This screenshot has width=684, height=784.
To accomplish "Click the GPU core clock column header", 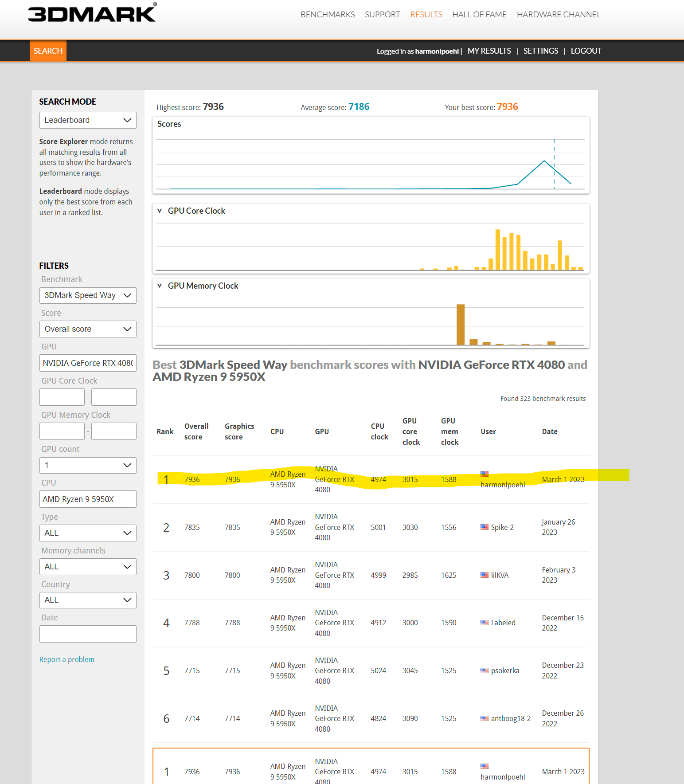I will 411,431.
